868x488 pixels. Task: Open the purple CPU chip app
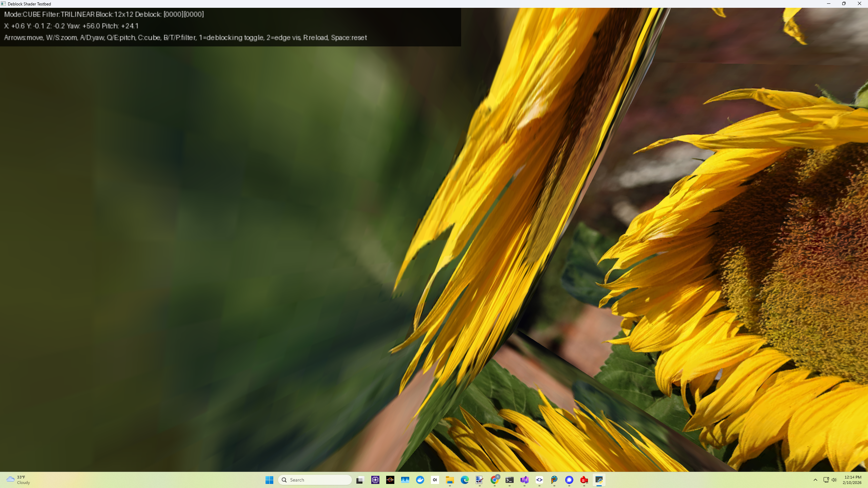(x=375, y=480)
